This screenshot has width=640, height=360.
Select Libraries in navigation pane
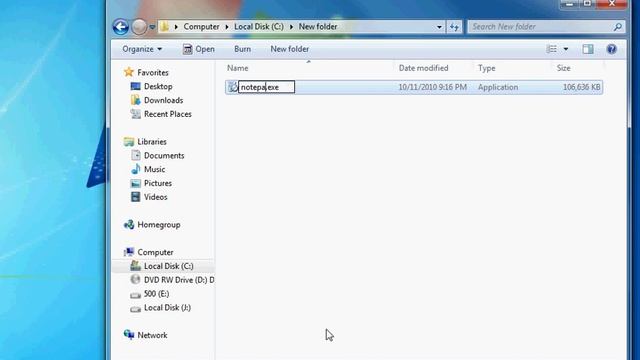[152, 142]
